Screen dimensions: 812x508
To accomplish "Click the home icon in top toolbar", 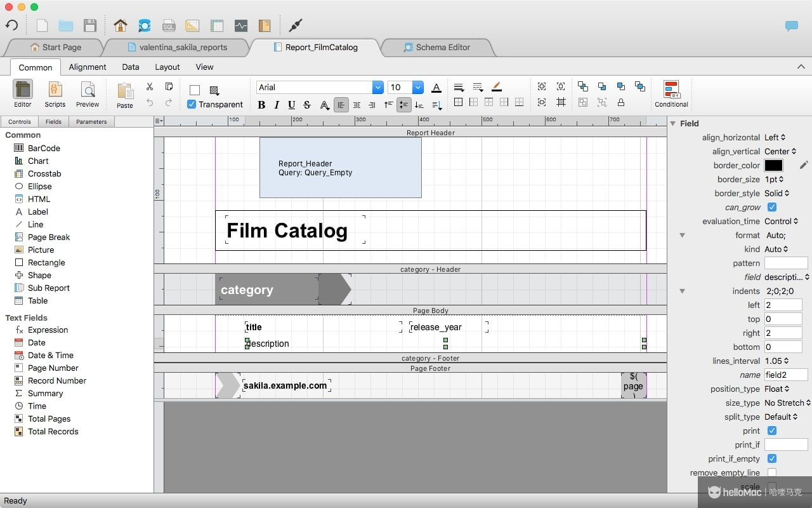I will (121, 25).
